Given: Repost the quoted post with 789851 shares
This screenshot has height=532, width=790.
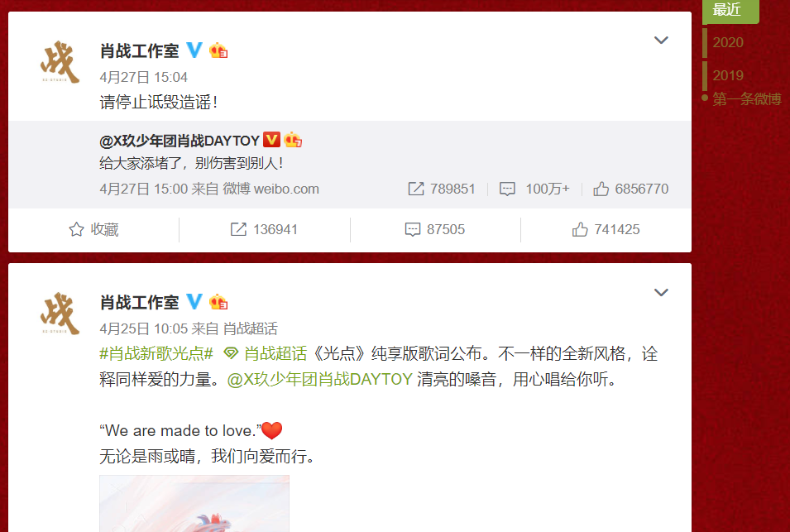Looking at the screenshot, I should [442, 189].
